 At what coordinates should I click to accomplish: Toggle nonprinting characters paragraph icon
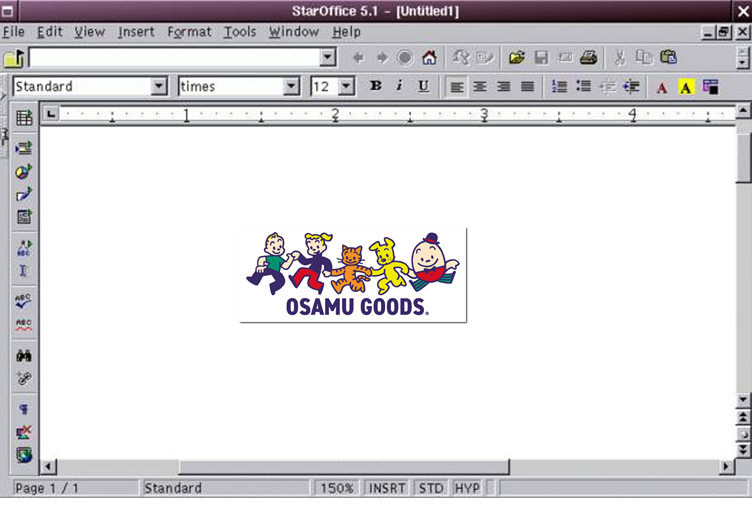24,409
